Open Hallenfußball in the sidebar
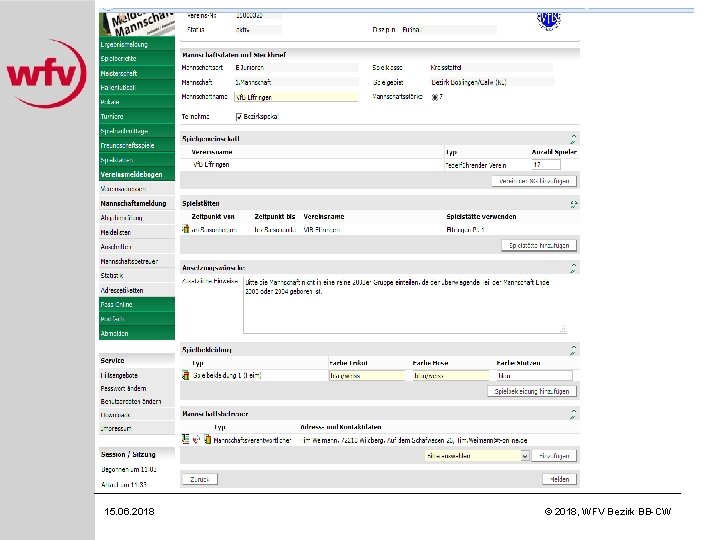The width and height of the screenshot is (720, 540). point(137,87)
